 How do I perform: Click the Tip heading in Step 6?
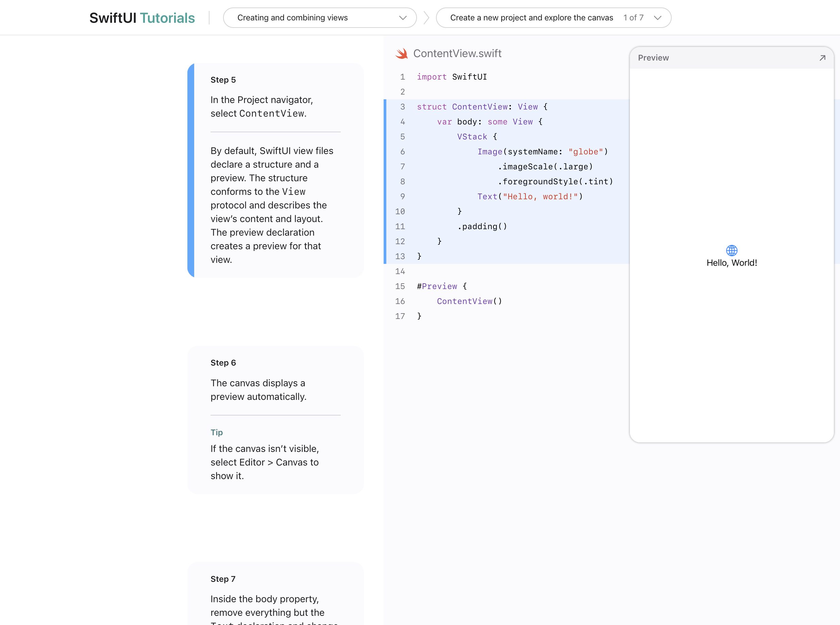216,433
